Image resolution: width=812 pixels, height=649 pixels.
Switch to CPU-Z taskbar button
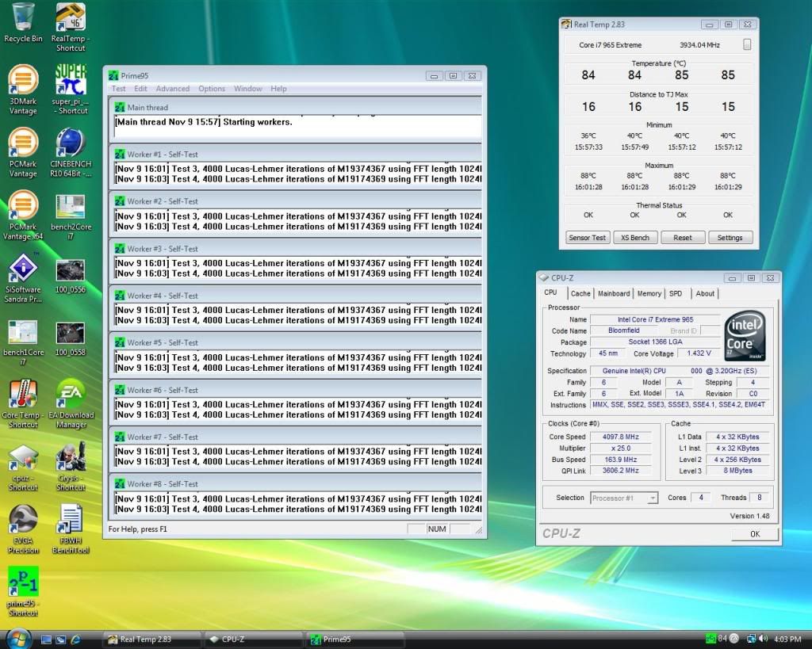pyautogui.click(x=255, y=639)
